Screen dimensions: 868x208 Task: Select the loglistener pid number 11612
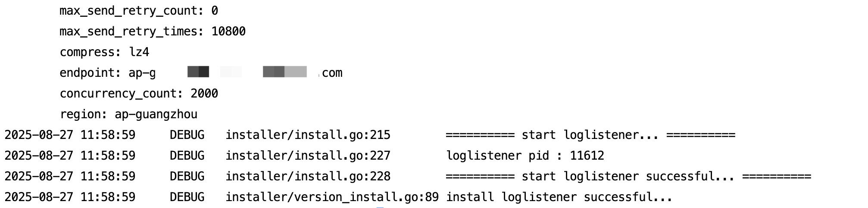tap(587, 156)
